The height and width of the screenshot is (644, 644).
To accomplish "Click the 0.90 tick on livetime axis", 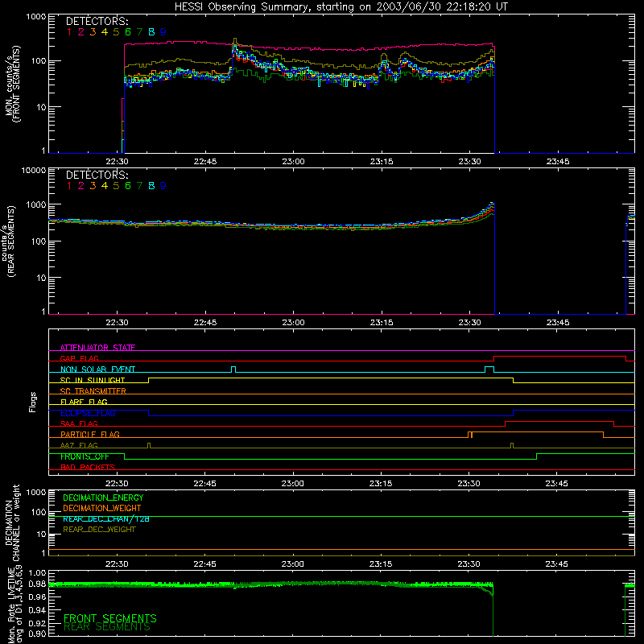I will [37, 634].
